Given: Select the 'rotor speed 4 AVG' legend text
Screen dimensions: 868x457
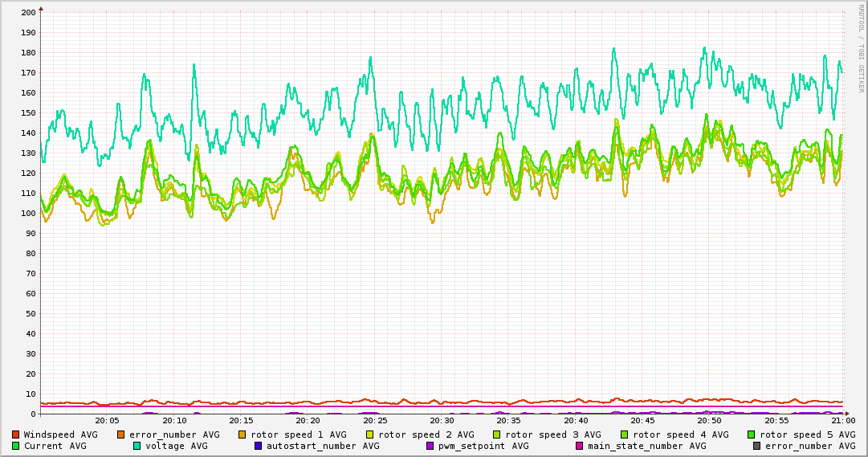Looking at the screenshot, I should click(x=681, y=435).
